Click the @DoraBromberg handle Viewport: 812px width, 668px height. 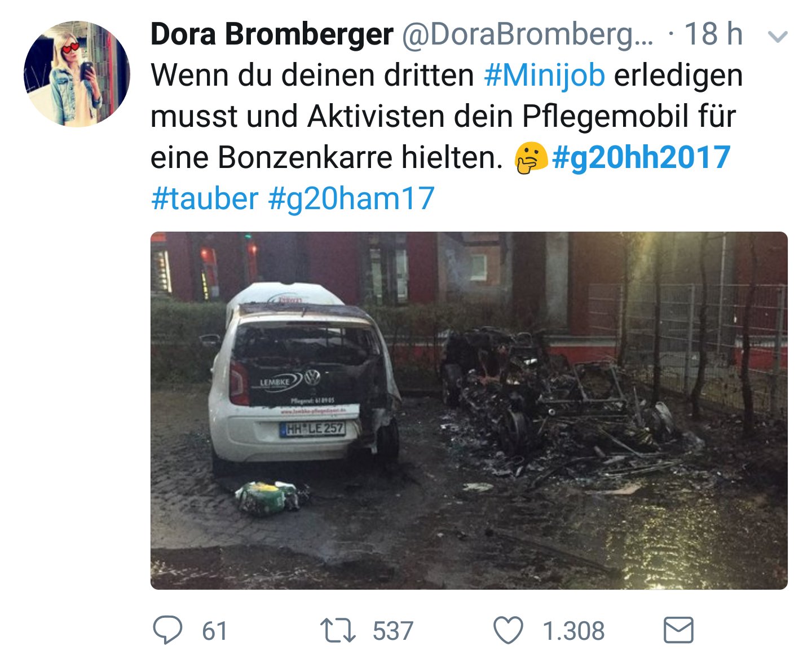[527, 34]
